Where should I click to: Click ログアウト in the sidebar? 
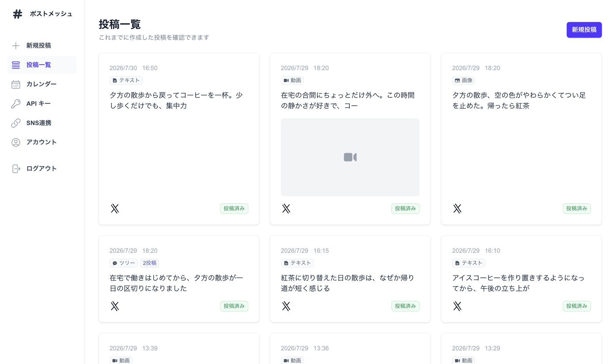[x=42, y=169]
